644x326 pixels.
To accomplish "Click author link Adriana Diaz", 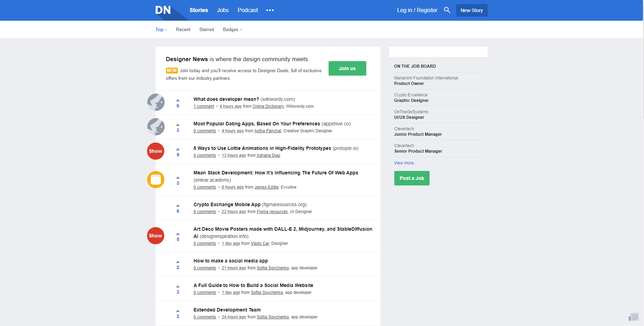I will pos(268,155).
